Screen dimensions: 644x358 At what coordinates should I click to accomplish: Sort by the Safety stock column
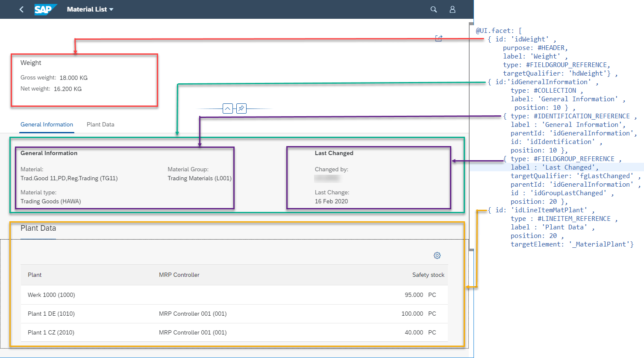[428, 275]
